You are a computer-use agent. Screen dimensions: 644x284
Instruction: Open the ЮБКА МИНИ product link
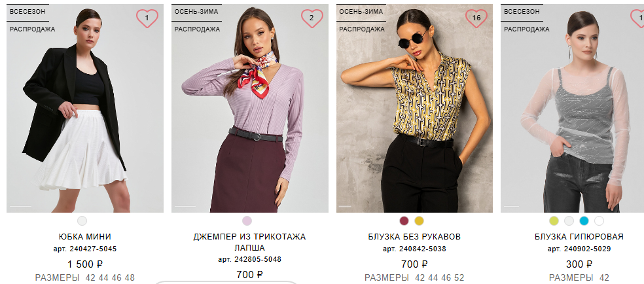(85, 237)
